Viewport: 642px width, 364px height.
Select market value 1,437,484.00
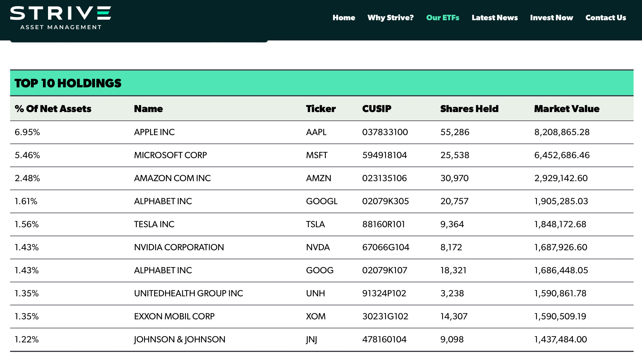[x=560, y=339]
